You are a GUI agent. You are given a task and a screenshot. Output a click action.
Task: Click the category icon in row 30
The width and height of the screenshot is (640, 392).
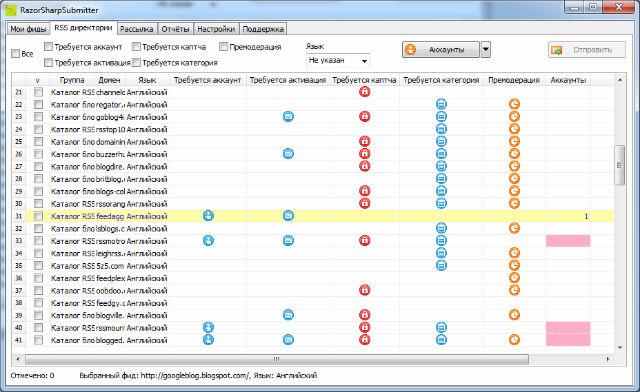[x=441, y=203]
